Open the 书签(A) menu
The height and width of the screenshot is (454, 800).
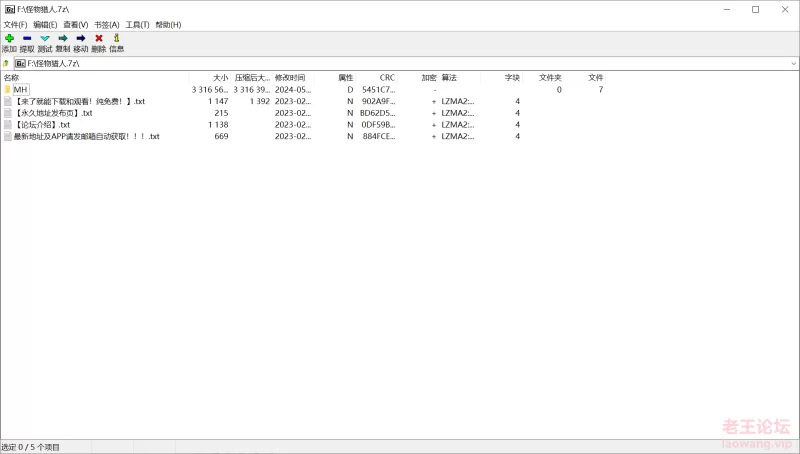point(107,24)
